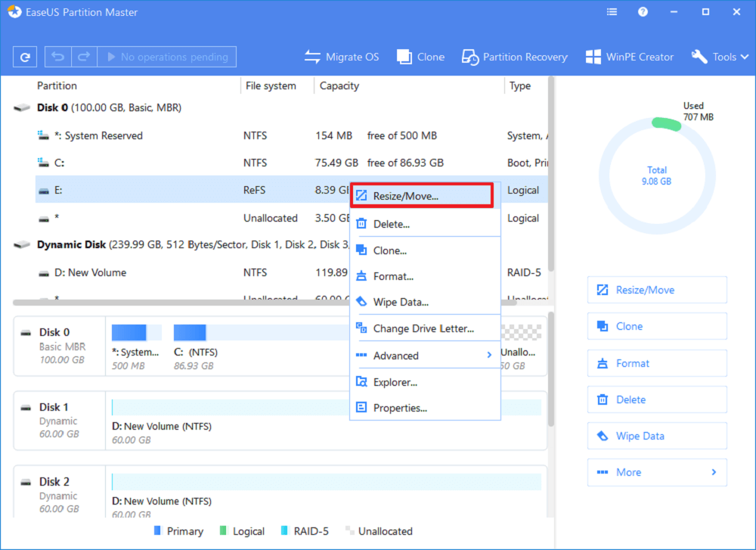Expand the Tools dropdown
The height and width of the screenshot is (550, 756).
(x=720, y=57)
